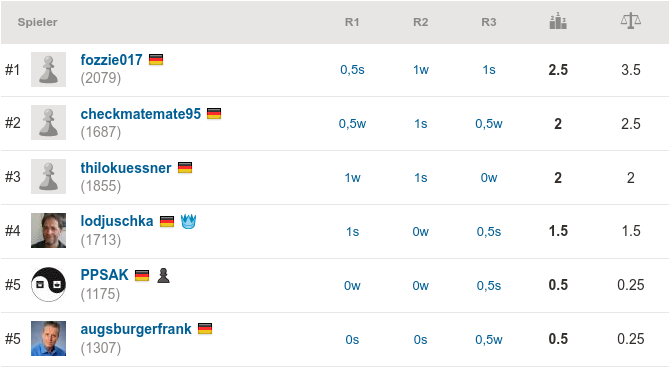Click the Spieler column header
The width and height of the screenshot is (669, 367).
[x=37, y=22]
